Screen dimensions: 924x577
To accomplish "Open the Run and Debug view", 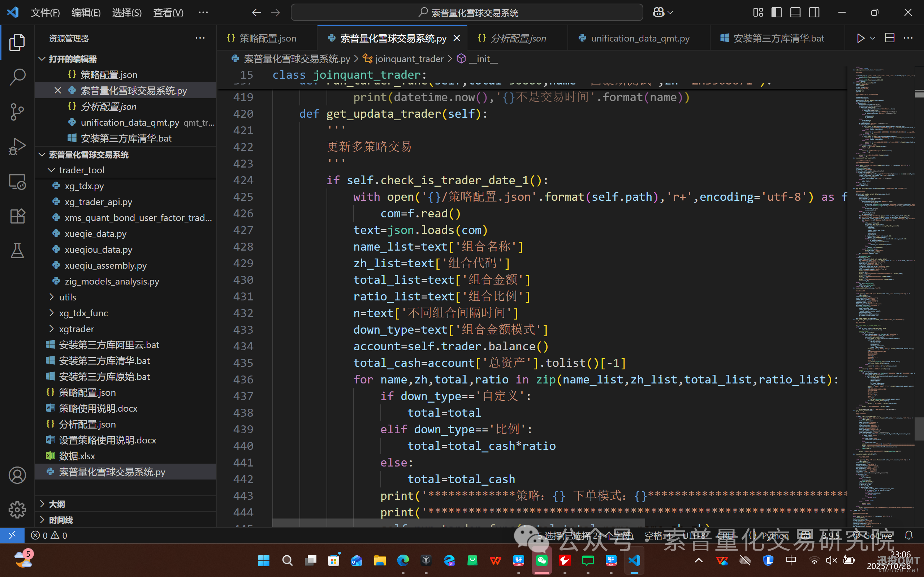I will tap(17, 146).
